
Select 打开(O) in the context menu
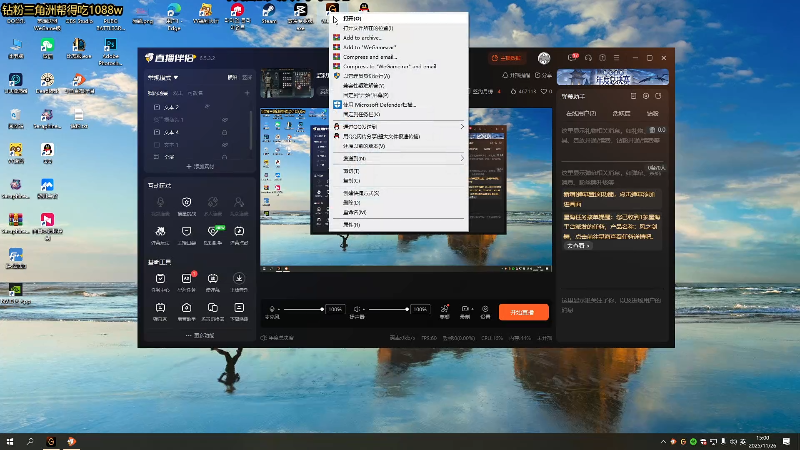(399, 18)
